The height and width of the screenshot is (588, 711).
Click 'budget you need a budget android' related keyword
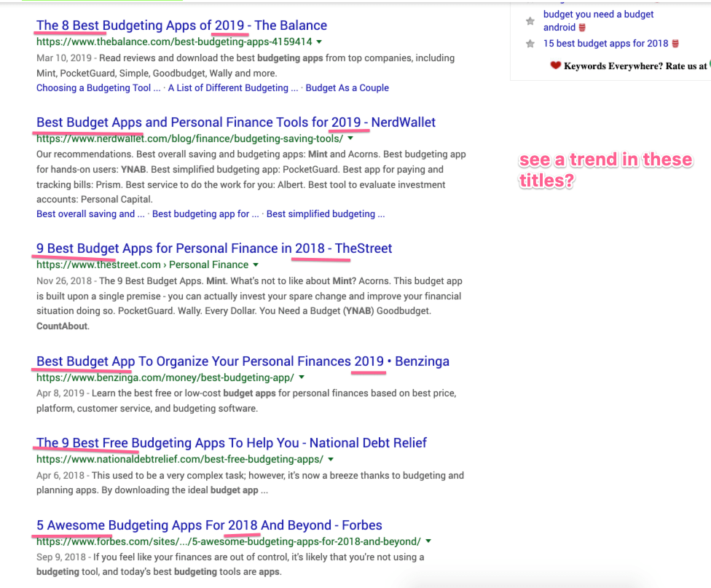(598, 21)
